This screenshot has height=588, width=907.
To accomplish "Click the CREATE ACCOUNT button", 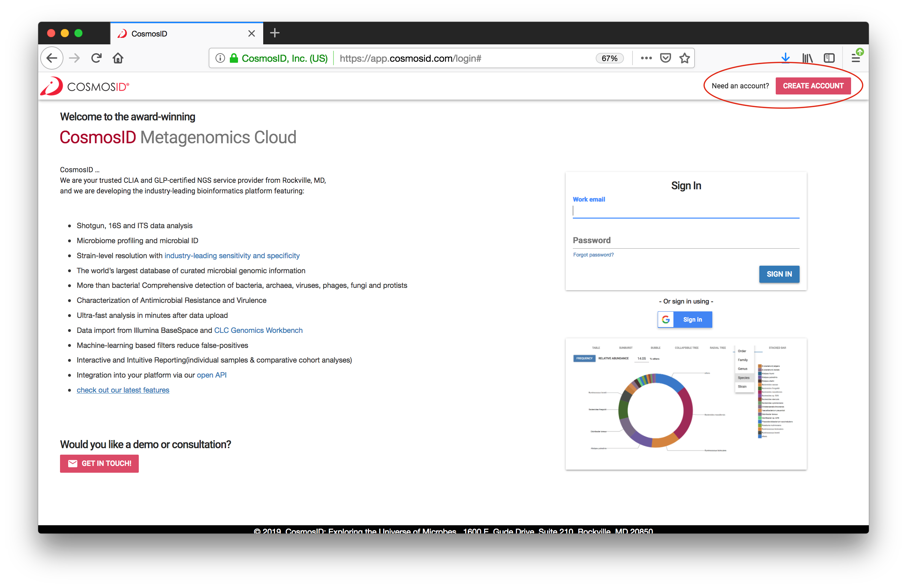I will pos(813,86).
